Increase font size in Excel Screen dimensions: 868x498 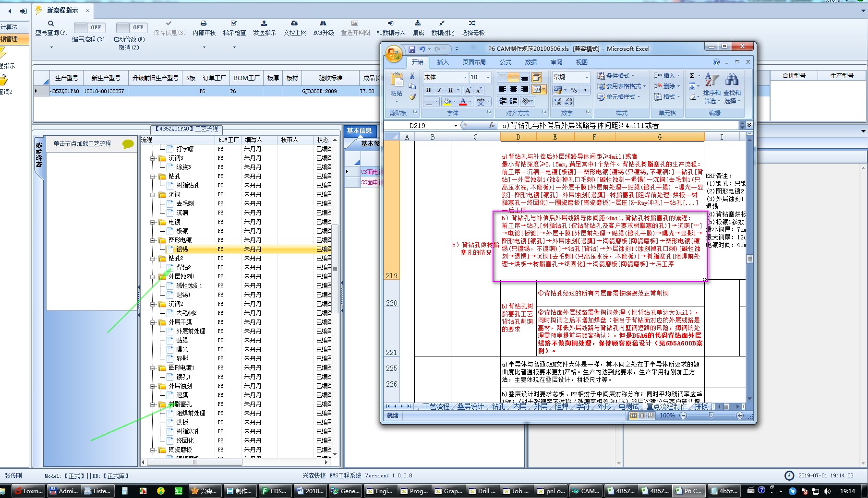pyautogui.click(x=468, y=90)
